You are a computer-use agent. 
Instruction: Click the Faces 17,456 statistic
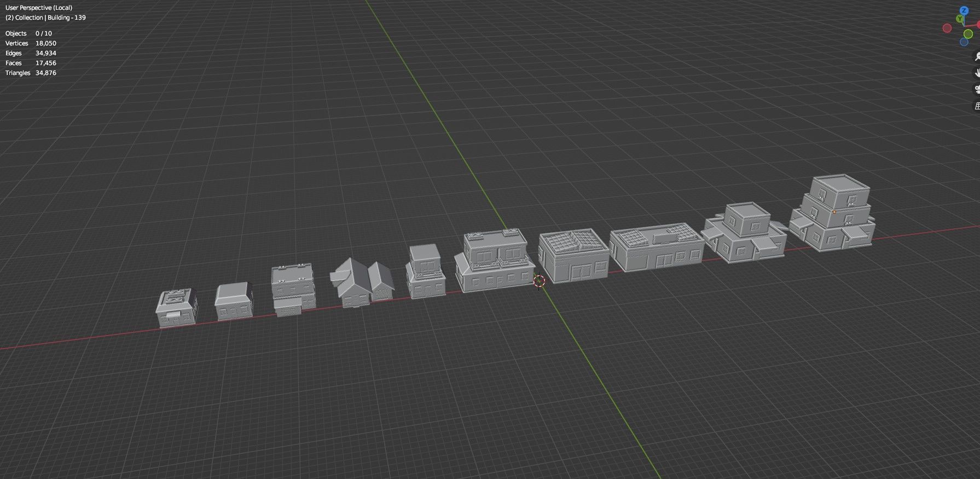coord(31,63)
